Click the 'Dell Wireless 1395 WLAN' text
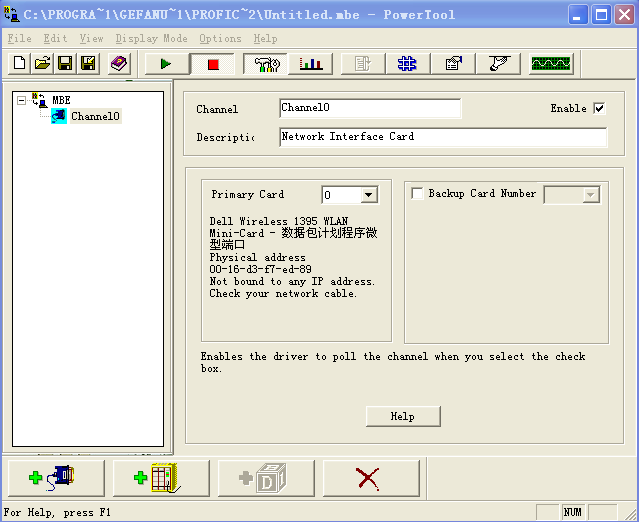The image size is (639, 522). 279,221
